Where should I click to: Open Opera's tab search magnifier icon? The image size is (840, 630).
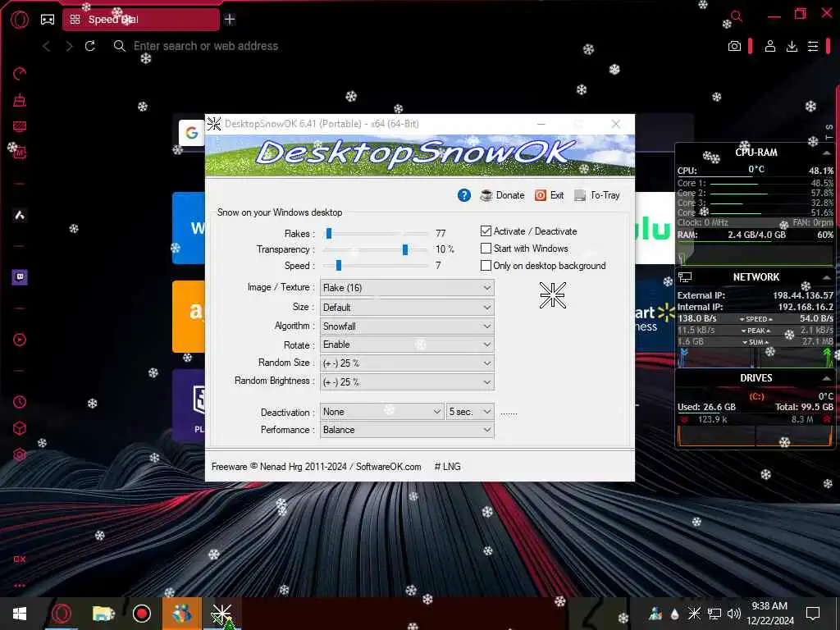pos(737,16)
